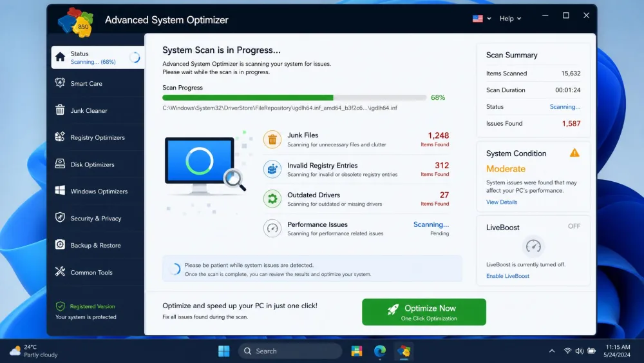The width and height of the screenshot is (644, 363).
Task: Click the ASO puzzle logo in the title bar
Action: [x=75, y=22]
